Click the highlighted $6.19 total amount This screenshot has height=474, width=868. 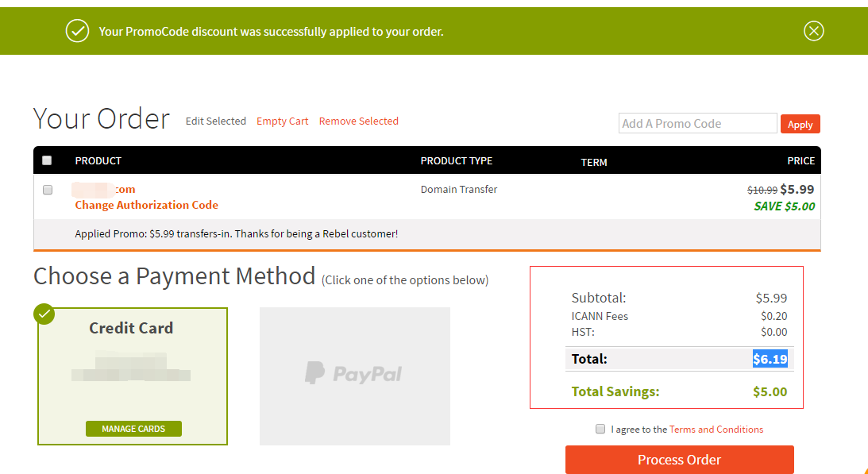click(770, 359)
